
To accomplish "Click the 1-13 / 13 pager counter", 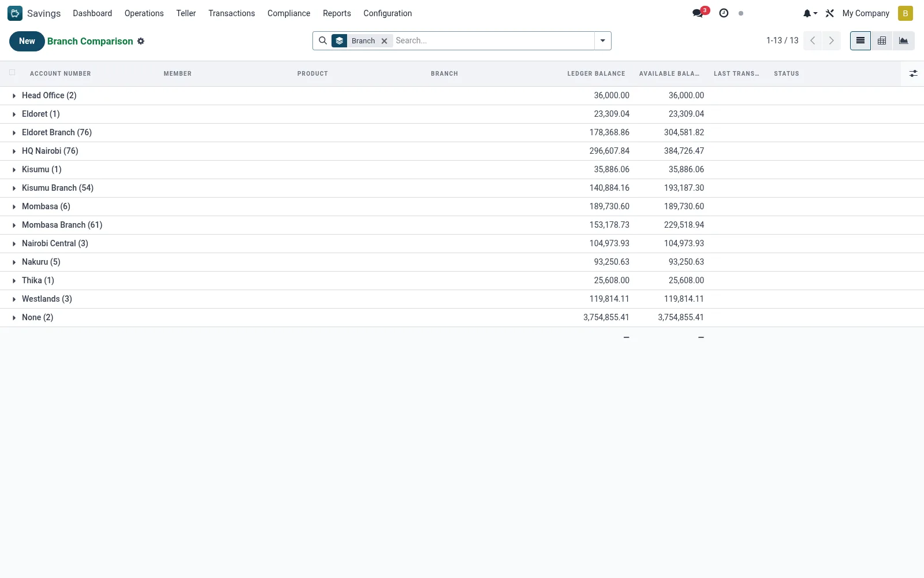I will coord(782,40).
